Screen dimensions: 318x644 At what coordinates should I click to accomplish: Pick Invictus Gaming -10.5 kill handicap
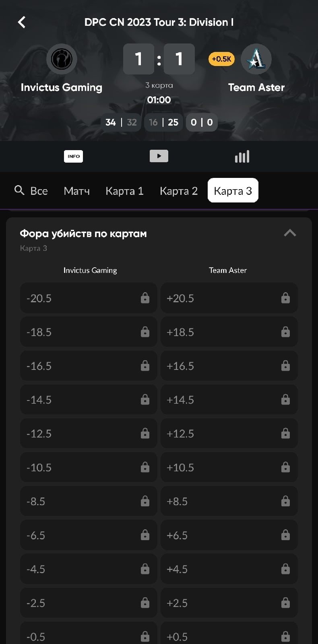point(89,467)
